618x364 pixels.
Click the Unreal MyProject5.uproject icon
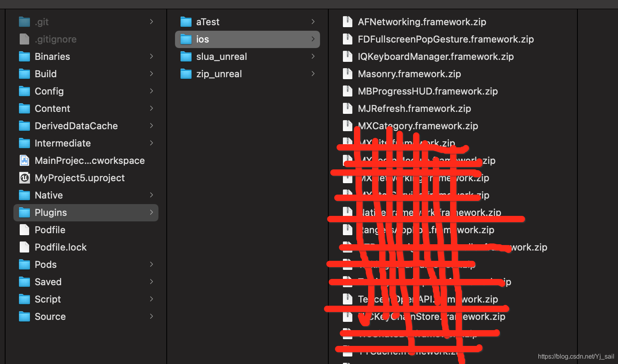[24, 178]
